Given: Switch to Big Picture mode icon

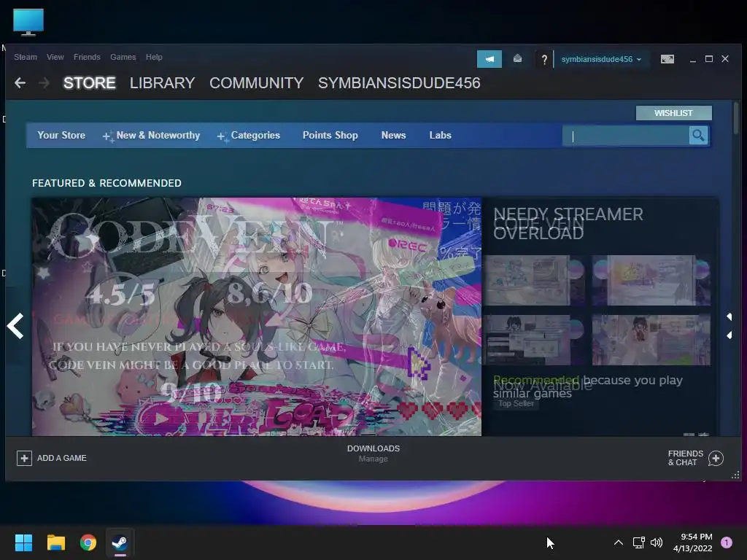Looking at the screenshot, I should 667,59.
